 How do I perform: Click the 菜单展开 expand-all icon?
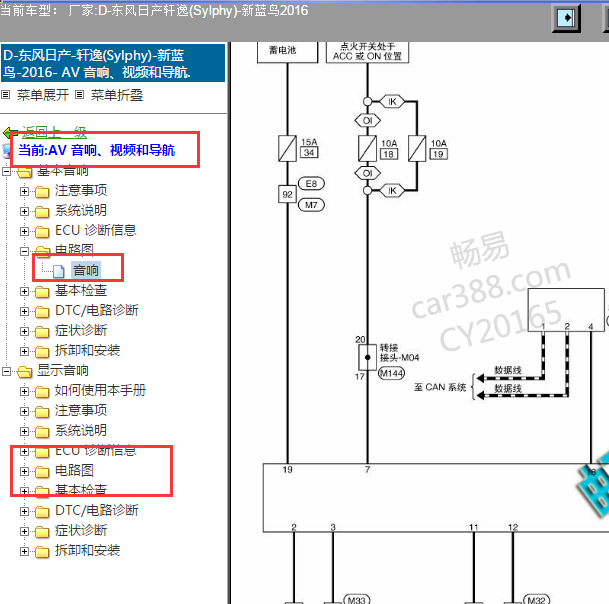(5, 94)
